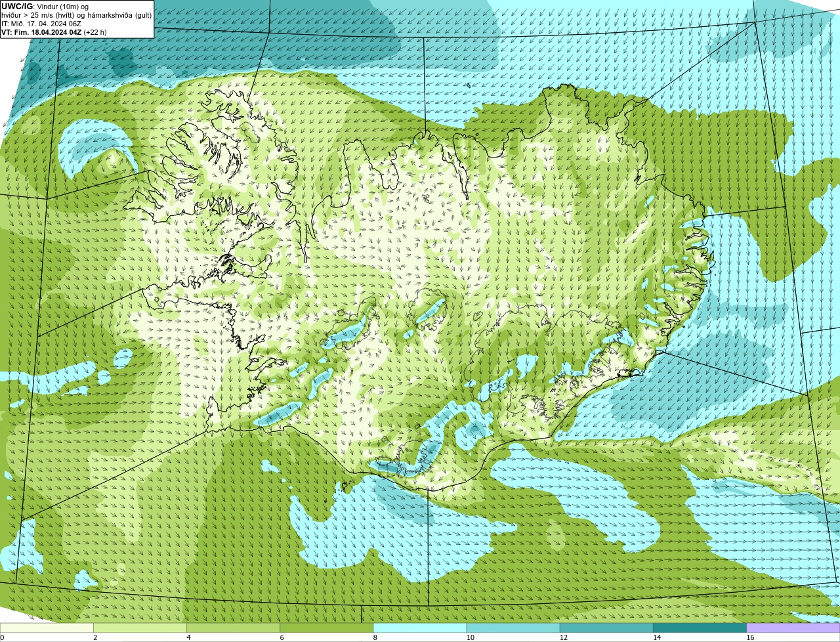Click the '4' label under the color scale

click(x=188, y=637)
